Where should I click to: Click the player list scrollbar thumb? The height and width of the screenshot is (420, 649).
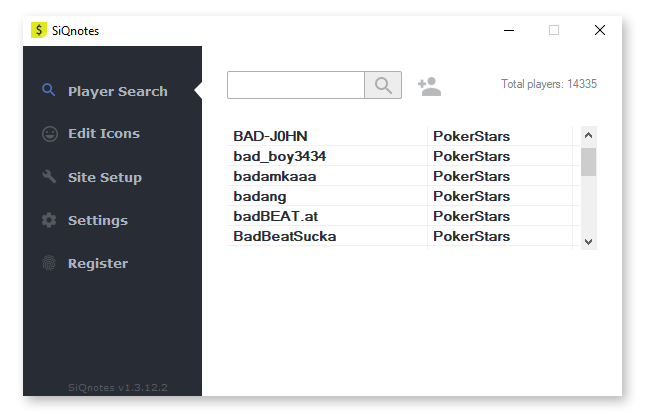(588, 162)
